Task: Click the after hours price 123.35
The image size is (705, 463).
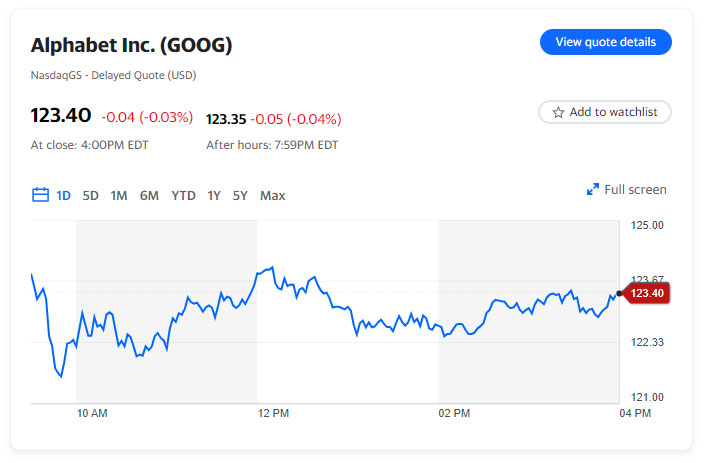Action: [x=226, y=119]
